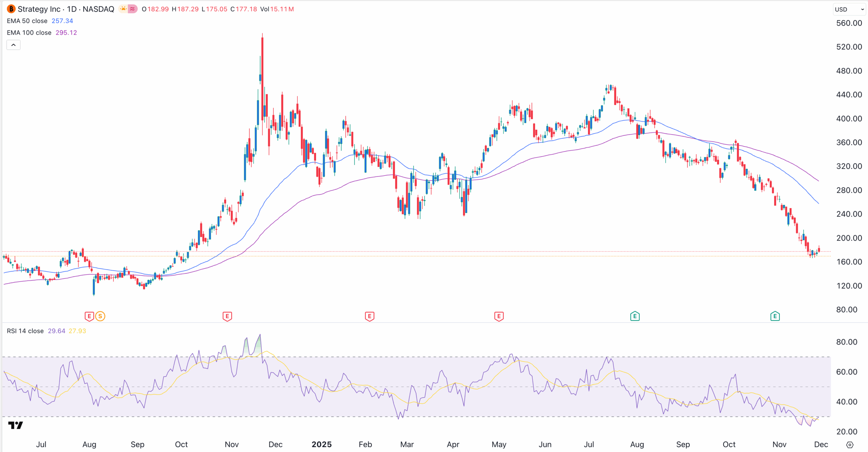
Task: Select the EMA 50 close legend
Action: coord(27,21)
